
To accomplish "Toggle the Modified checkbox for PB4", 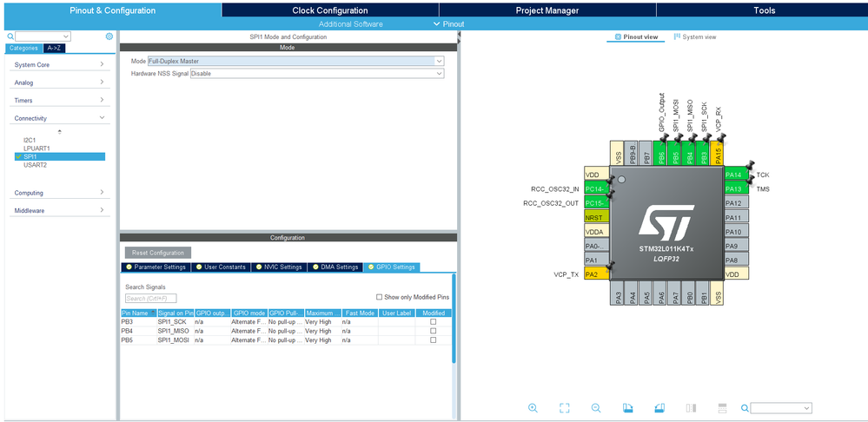I will [434, 331].
